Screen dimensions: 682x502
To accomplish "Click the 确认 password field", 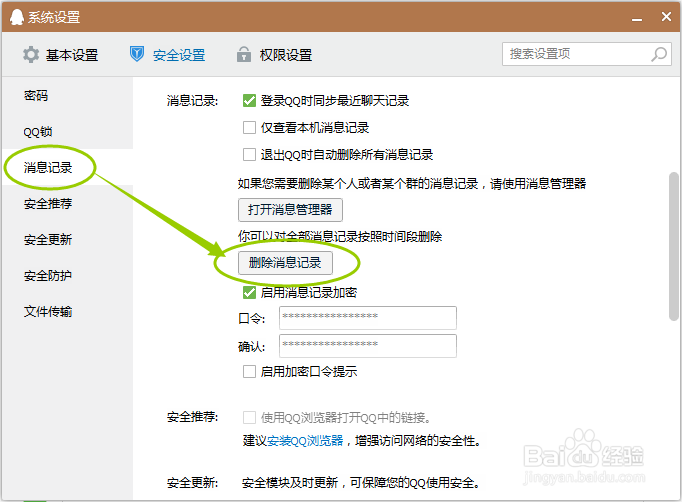I will (368, 346).
